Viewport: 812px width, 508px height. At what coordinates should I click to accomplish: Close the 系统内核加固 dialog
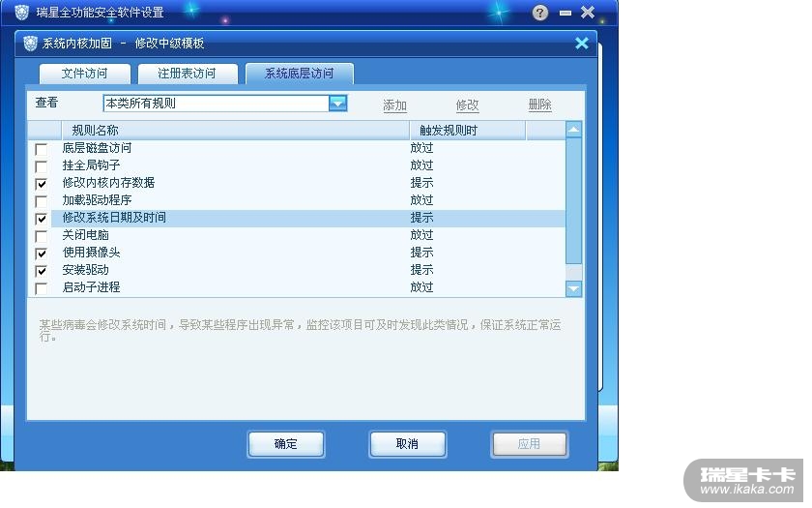(x=582, y=43)
